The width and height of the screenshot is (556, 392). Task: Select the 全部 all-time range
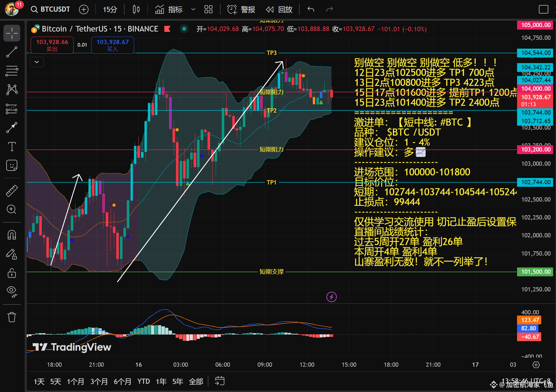click(196, 381)
